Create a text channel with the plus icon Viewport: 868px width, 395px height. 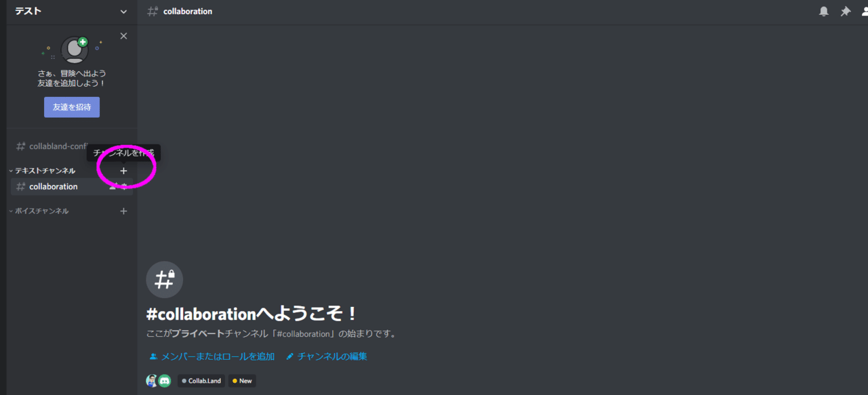tap(123, 171)
